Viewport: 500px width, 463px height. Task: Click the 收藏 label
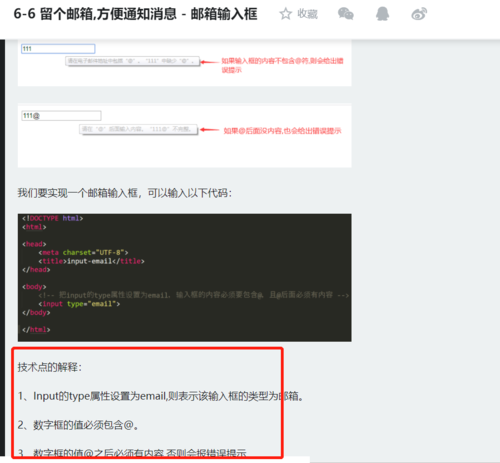(x=307, y=14)
